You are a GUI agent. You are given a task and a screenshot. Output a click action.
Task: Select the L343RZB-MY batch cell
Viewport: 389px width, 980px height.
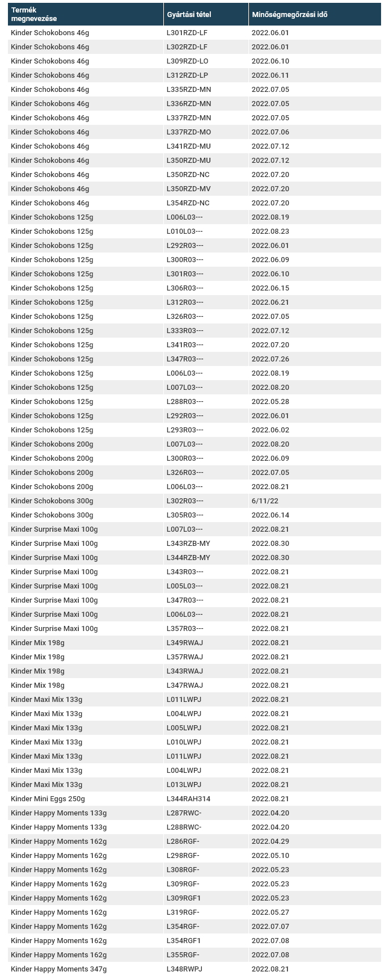point(188,544)
